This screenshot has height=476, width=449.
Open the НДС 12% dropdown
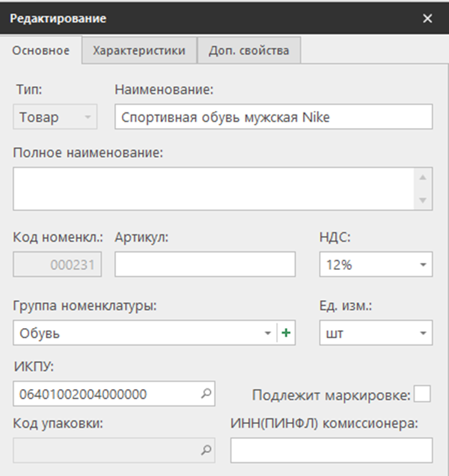coord(423,265)
